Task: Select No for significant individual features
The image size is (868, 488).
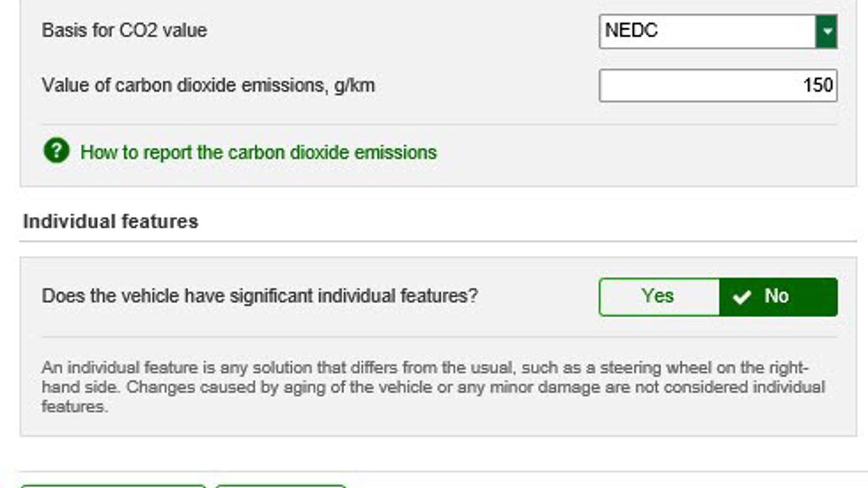Action: tap(778, 296)
